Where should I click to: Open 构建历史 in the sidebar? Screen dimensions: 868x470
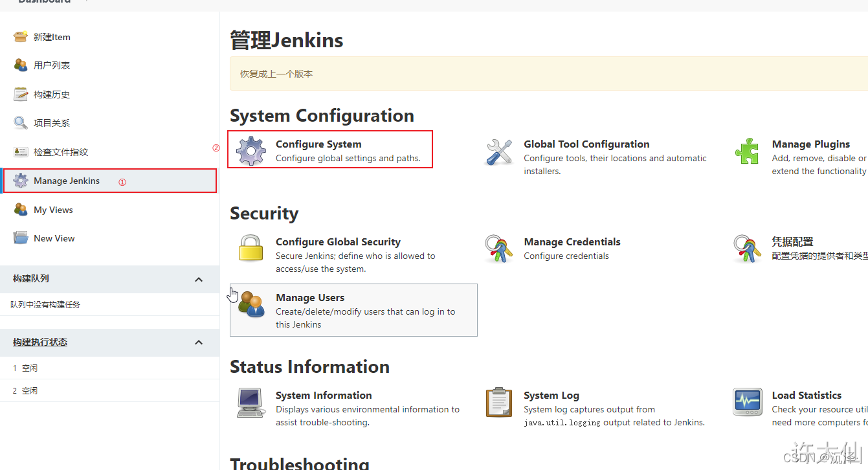click(x=52, y=95)
